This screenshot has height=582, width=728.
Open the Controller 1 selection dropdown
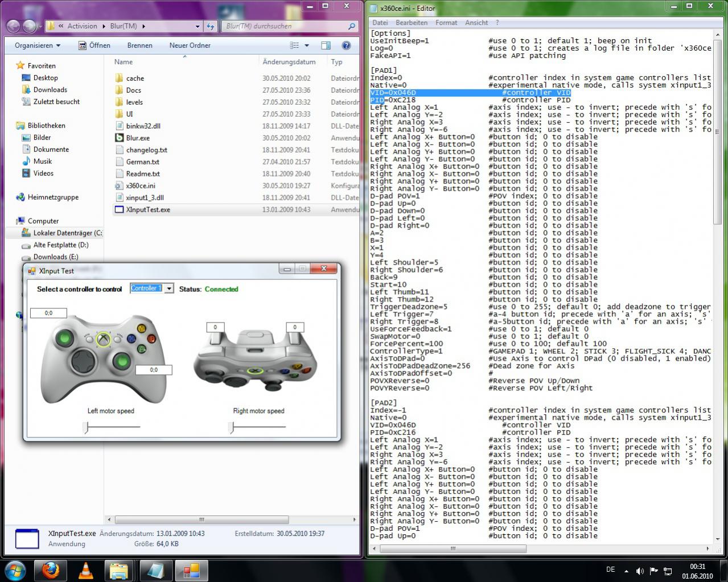click(x=169, y=289)
